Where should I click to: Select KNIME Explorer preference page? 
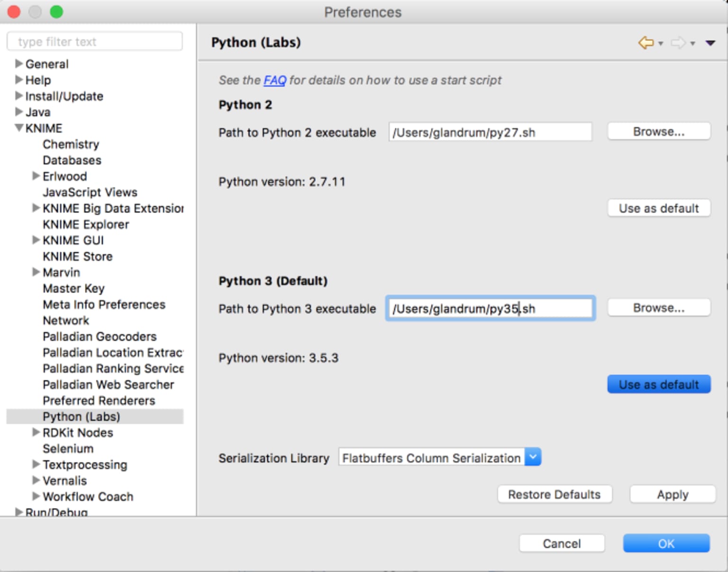pyautogui.click(x=86, y=224)
